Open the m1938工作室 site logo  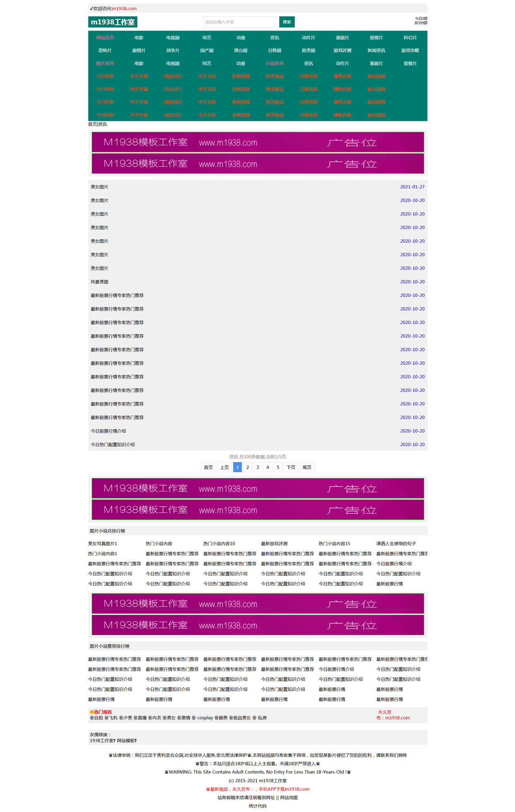click(x=113, y=22)
